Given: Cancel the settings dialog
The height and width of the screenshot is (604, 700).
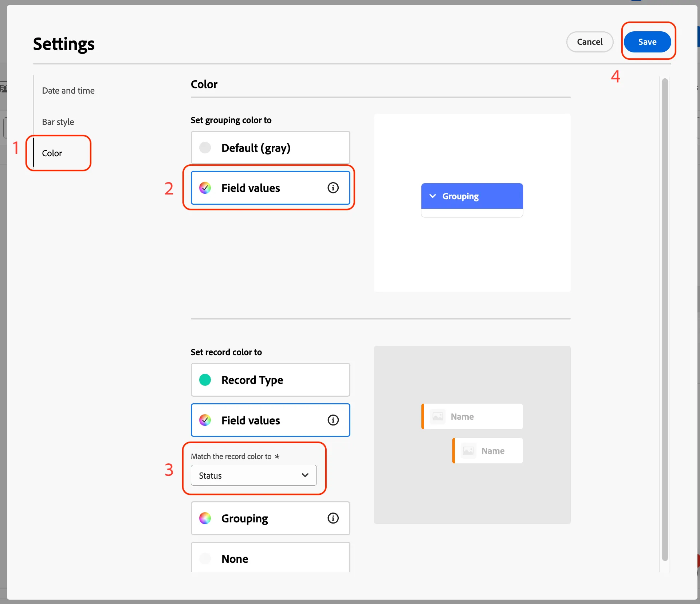Looking at the screenshot, I should [x=590, y=42].
